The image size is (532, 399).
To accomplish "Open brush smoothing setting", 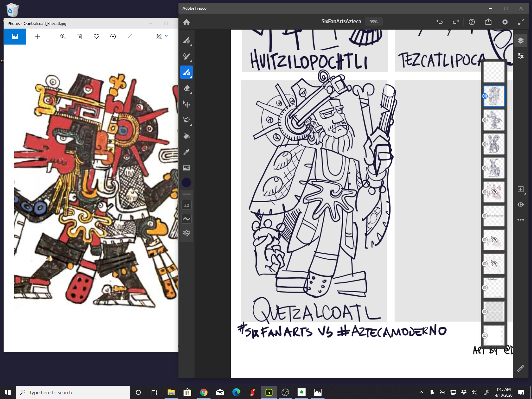I will (x=187, y=219).
